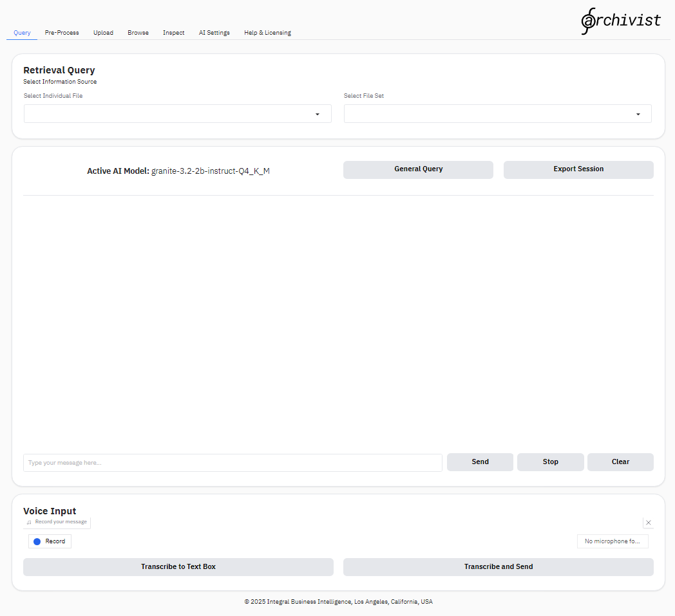Focus the message text box

233,463
